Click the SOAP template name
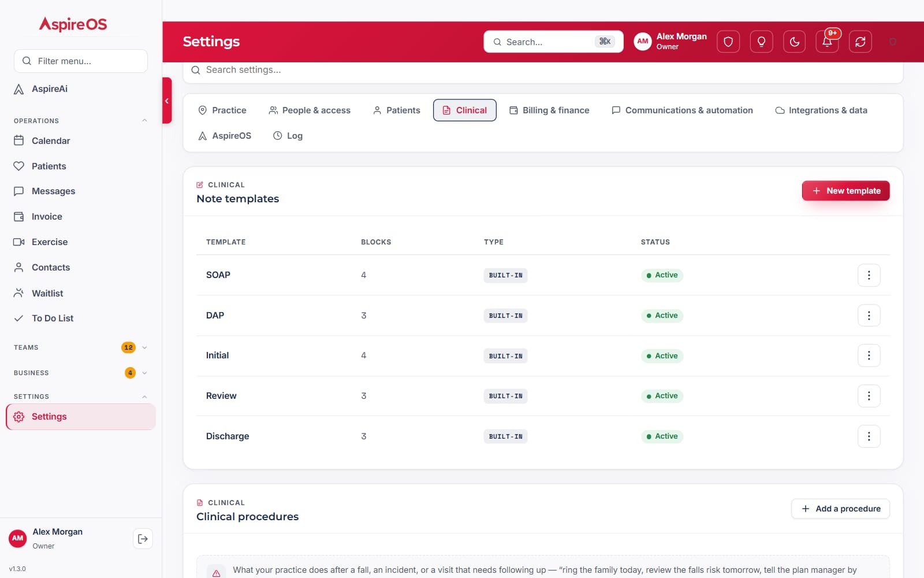The image size is (924, 578). pos(218,275)
